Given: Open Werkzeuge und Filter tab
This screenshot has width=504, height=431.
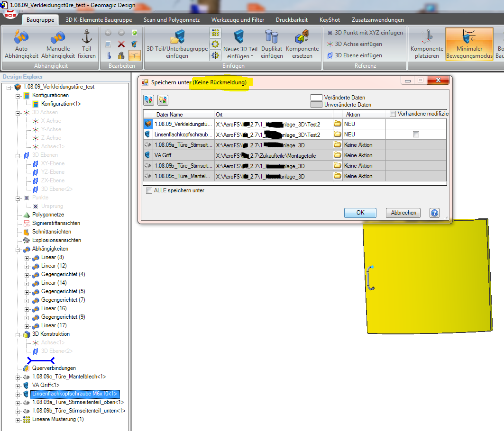Looking at the screenshot, I should [x=238, y=20].
